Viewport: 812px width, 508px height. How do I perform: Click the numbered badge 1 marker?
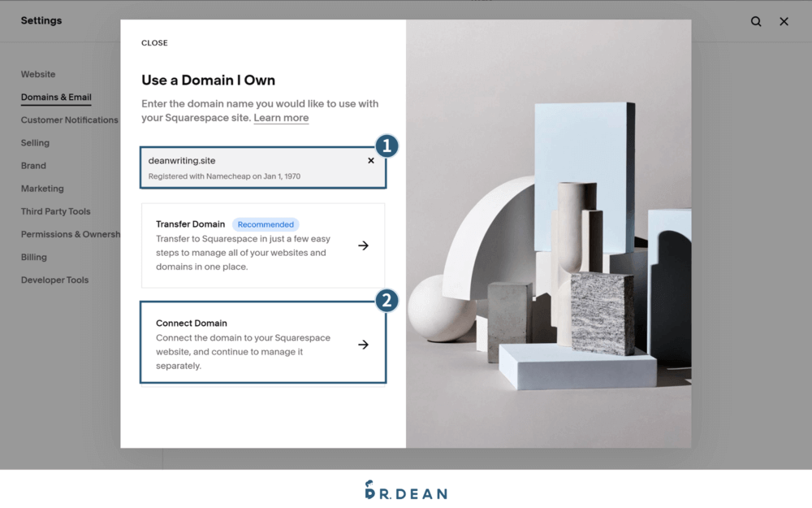pos(387,145)
